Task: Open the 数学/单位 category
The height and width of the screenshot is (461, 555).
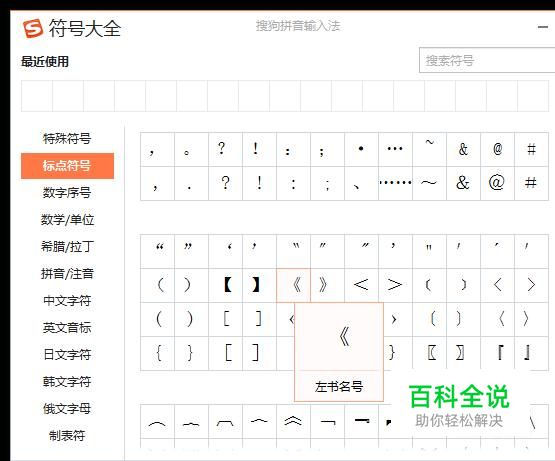Action: coord(67,220)
